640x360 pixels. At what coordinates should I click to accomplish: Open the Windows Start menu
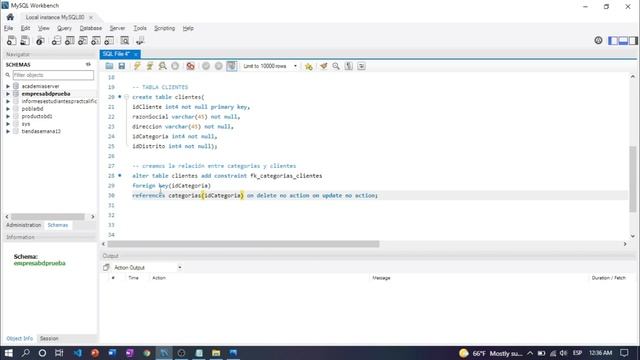pos(9,353)
